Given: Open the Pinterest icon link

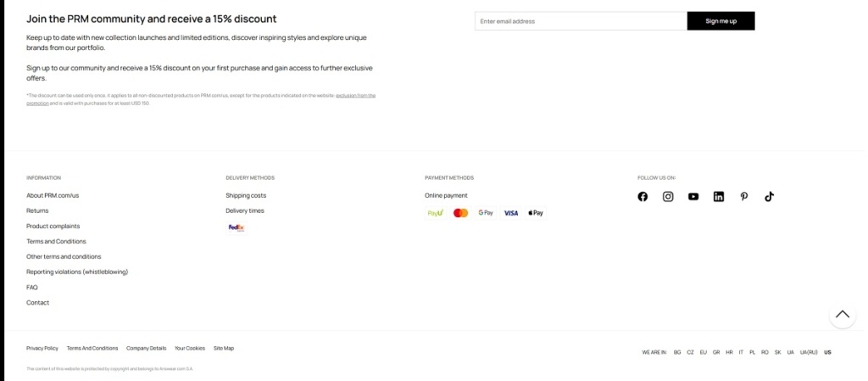Looking at the screenshot, I should pos(744,197).
